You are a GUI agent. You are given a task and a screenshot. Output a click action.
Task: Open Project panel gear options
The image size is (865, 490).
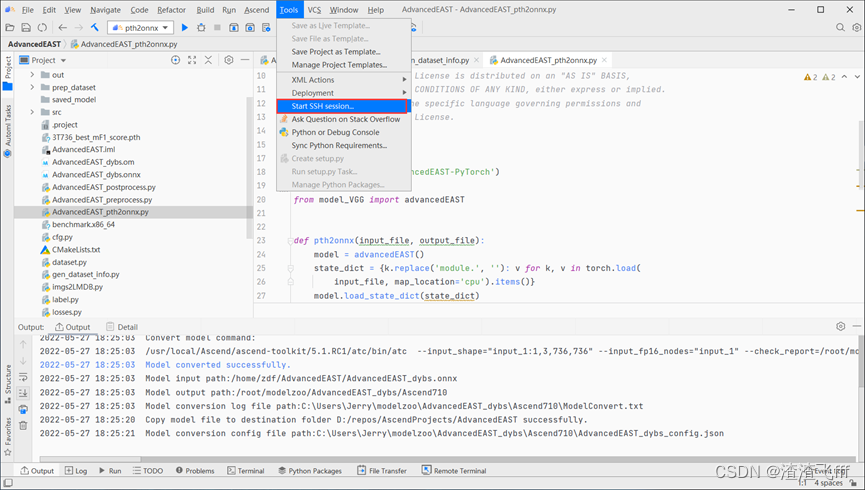pyautogui.click(x=229, y=60)
